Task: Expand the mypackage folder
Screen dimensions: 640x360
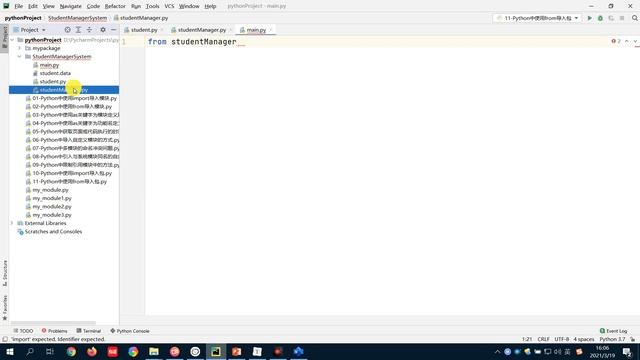Action: [20, 48]
